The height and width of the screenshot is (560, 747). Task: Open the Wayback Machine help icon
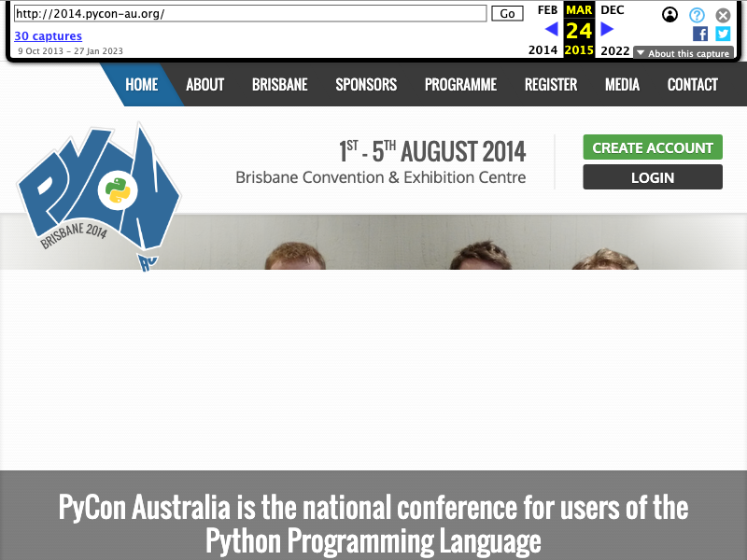pyautogui.click(x=697, y=15)
